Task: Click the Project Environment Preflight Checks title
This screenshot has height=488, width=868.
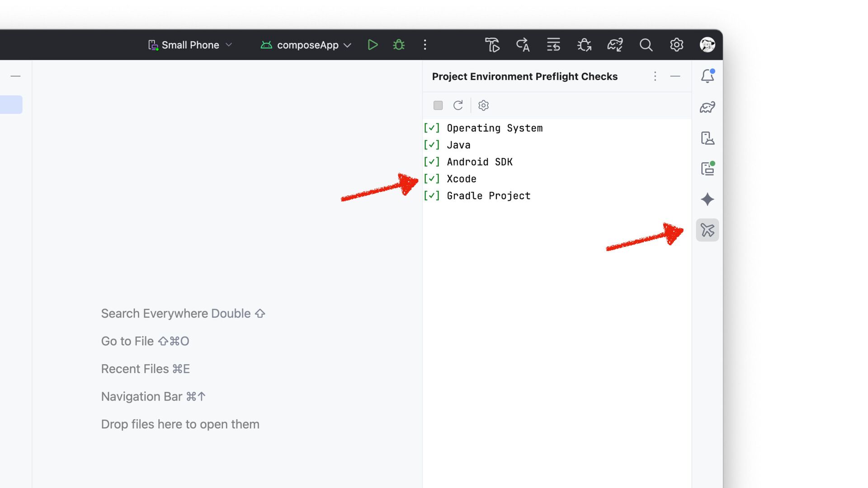Action: (524, 76)
